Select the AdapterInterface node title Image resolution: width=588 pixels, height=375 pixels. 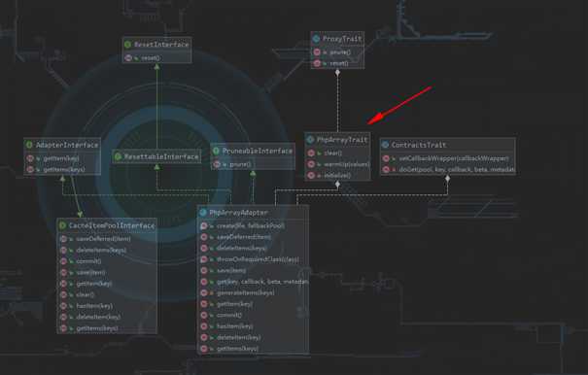coord(67,145)
